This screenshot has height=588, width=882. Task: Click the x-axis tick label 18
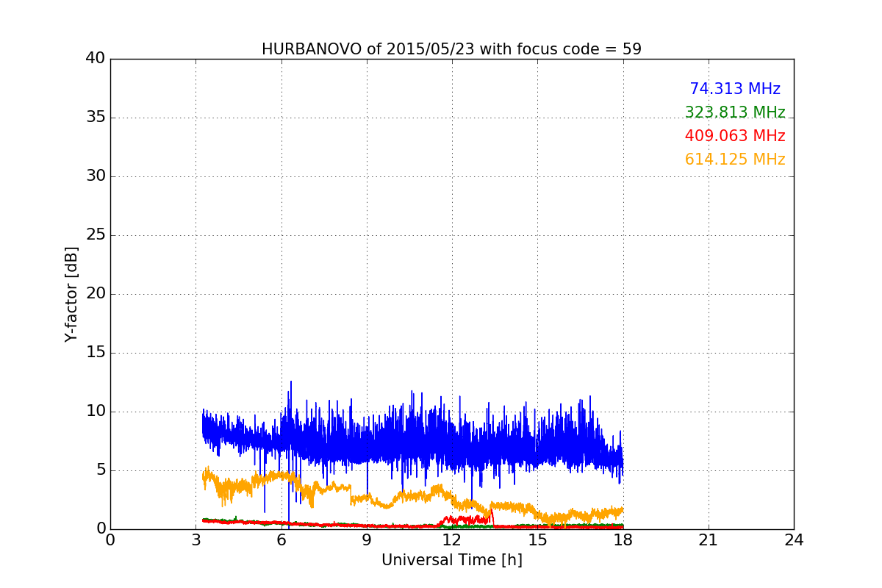pyautogui.click(x=623, y=539)
